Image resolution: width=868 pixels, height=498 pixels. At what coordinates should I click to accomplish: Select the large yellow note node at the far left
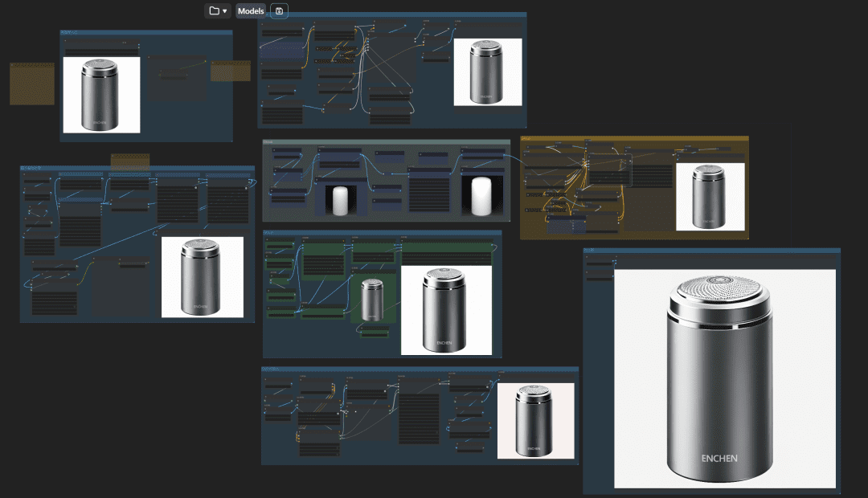32,84
